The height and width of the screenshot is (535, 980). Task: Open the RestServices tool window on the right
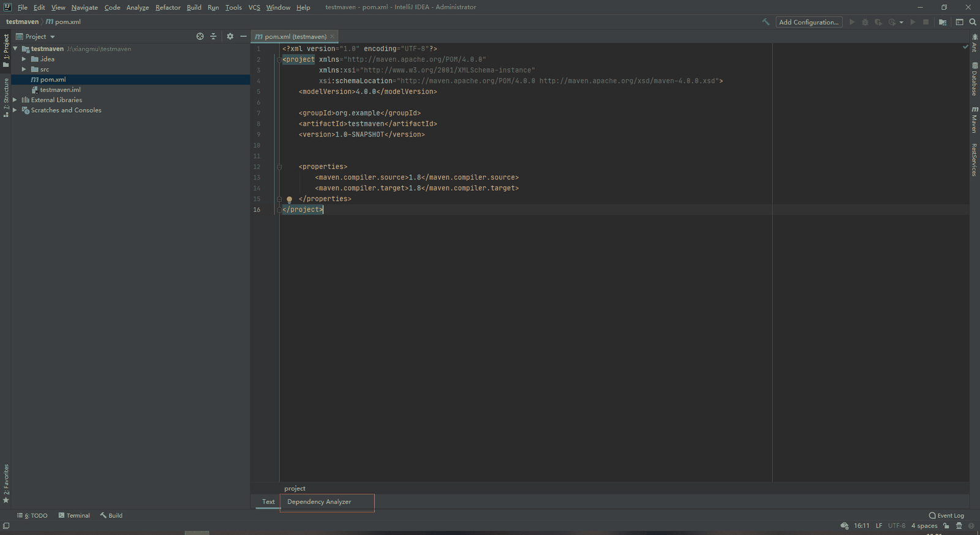pyautogui.click(x=974, y=159)
